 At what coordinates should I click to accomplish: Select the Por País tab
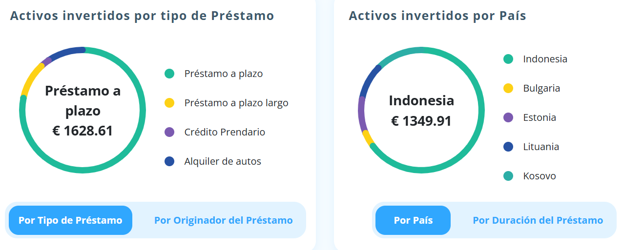[413, 220]
